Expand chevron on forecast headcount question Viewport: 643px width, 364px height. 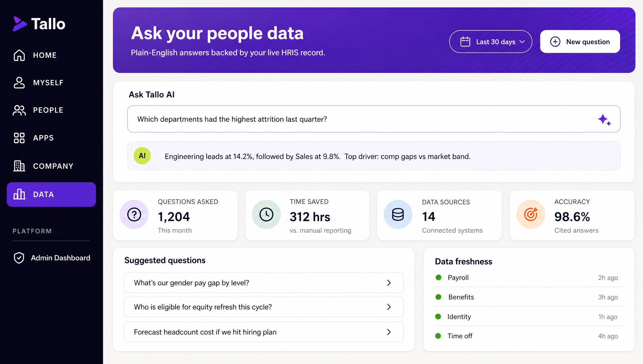pos(389,332)
